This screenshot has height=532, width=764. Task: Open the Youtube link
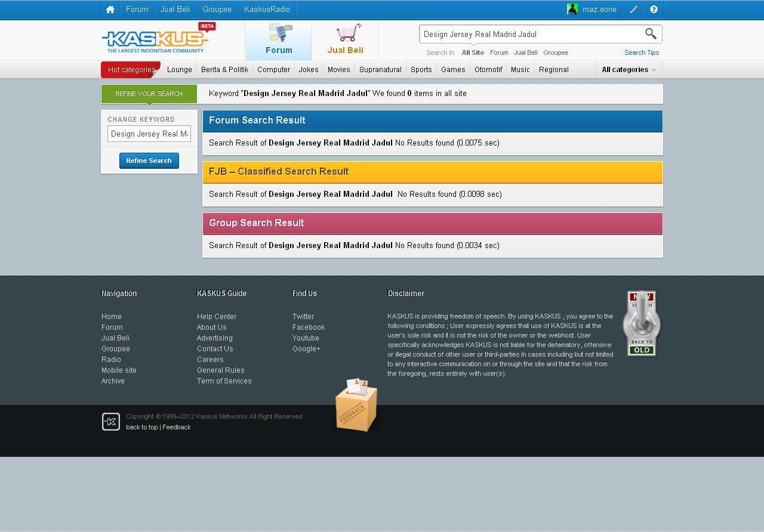(306, 338)
